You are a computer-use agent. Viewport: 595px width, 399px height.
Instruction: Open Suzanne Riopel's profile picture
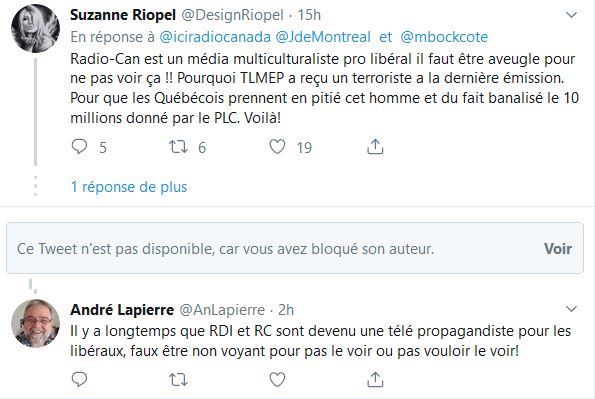35,28
